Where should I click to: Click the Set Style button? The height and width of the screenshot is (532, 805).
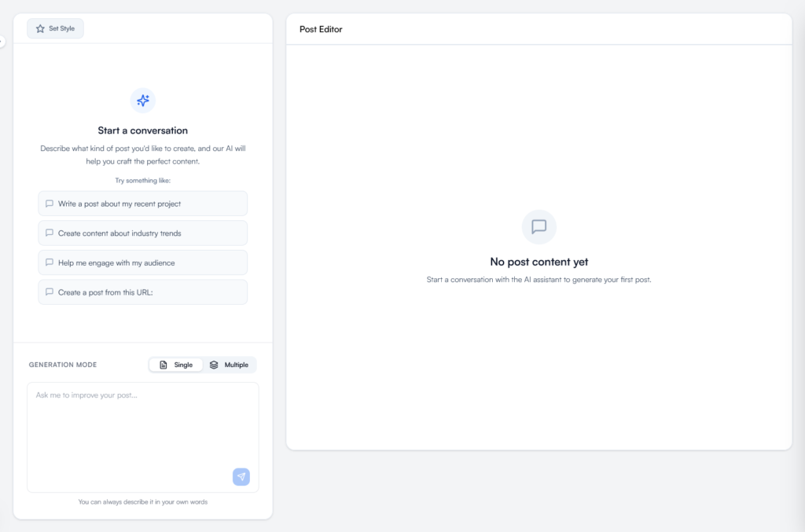(55, 28)
